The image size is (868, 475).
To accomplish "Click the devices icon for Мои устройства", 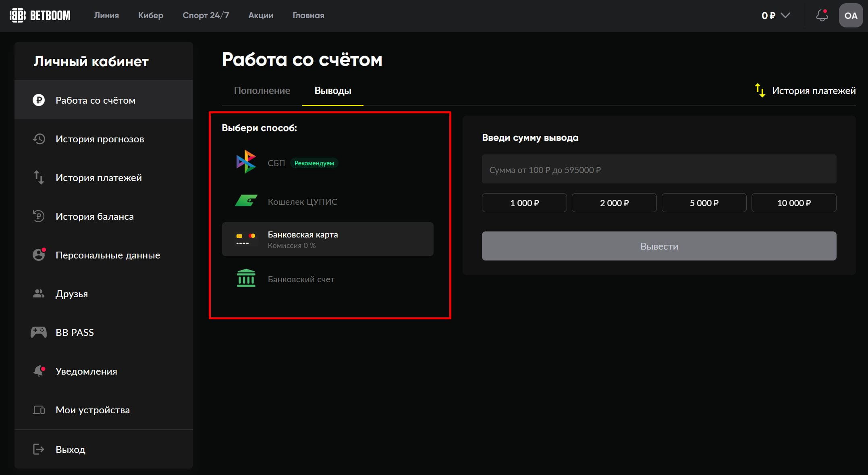I will coord(39,410).
